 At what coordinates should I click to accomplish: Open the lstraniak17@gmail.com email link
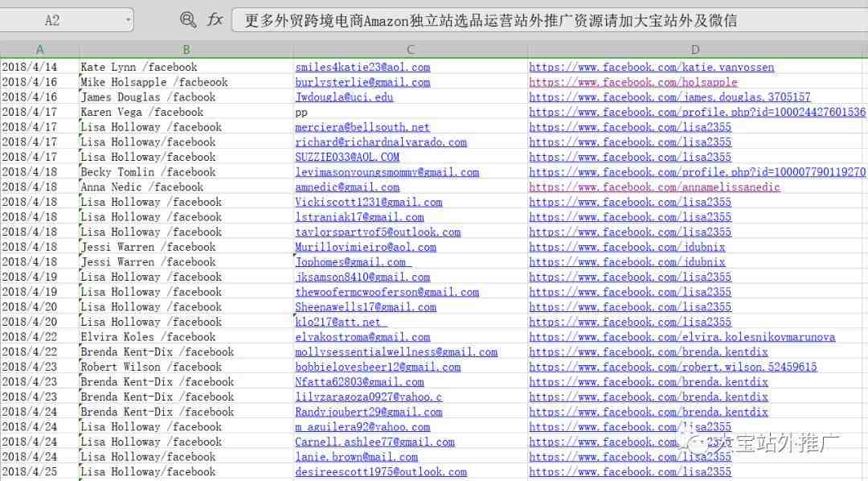pos(359,216)
